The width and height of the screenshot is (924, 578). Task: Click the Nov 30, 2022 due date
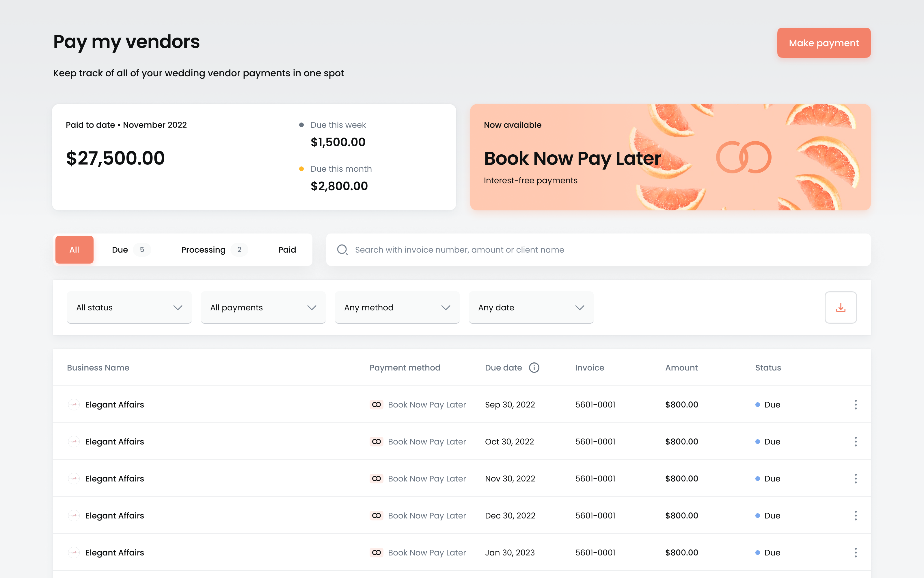[510, 479]
